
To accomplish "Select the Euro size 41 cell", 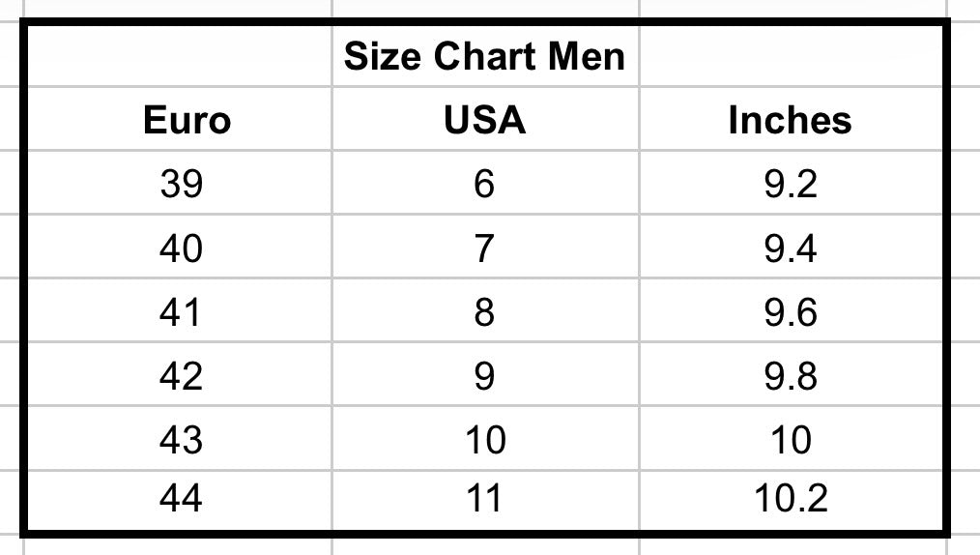I will pos(181,312).
